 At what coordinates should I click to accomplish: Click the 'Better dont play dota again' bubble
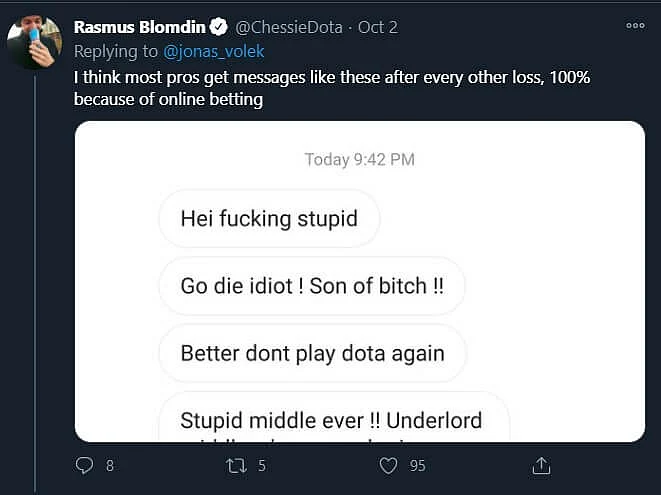click(312, 353)
